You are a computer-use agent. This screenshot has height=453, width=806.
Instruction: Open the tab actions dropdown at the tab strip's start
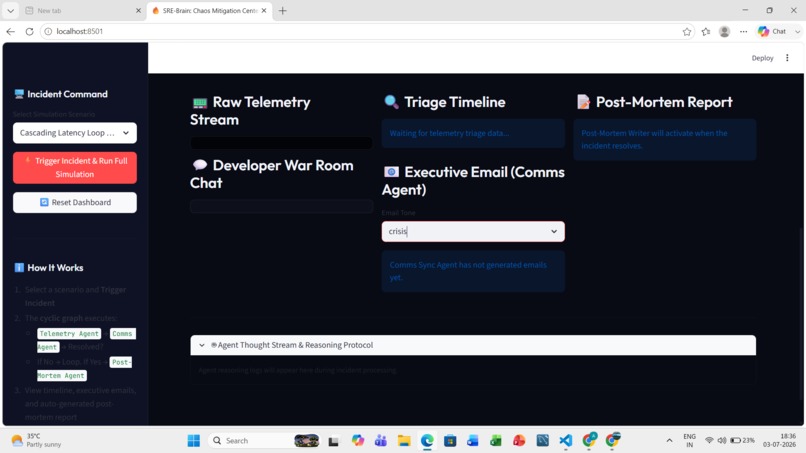(10, 10)
